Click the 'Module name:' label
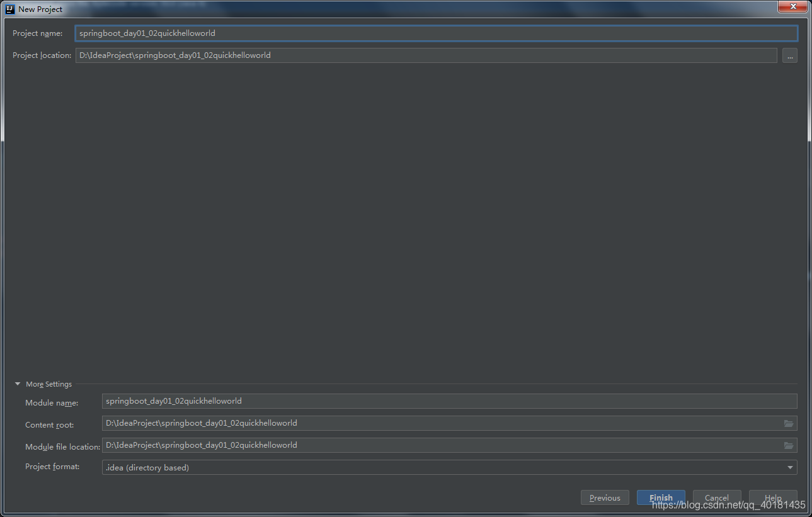Screen dimensions: 812x517 click(x=52, y=403)
